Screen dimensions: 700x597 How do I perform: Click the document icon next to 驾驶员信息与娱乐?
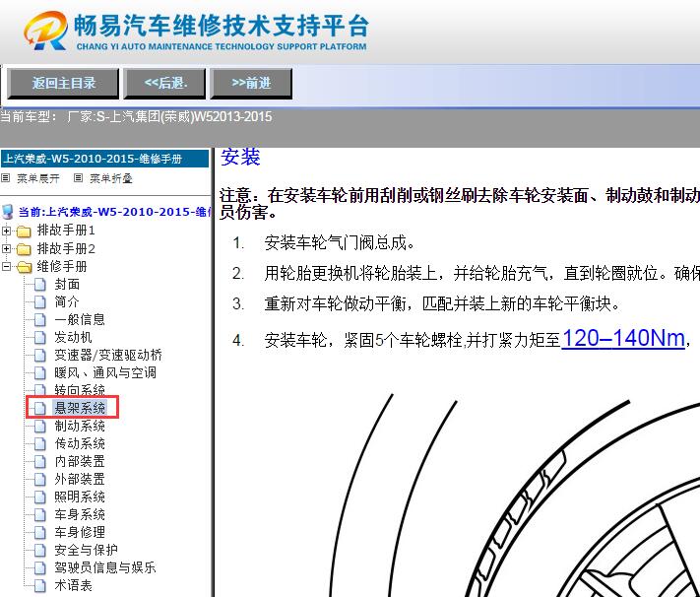tap(39, 568)
